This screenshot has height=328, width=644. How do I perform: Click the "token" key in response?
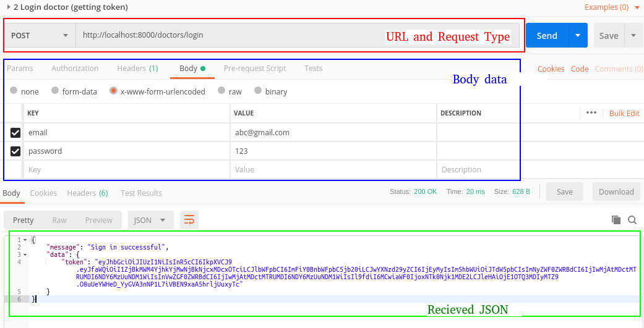(x=74, y=262)
